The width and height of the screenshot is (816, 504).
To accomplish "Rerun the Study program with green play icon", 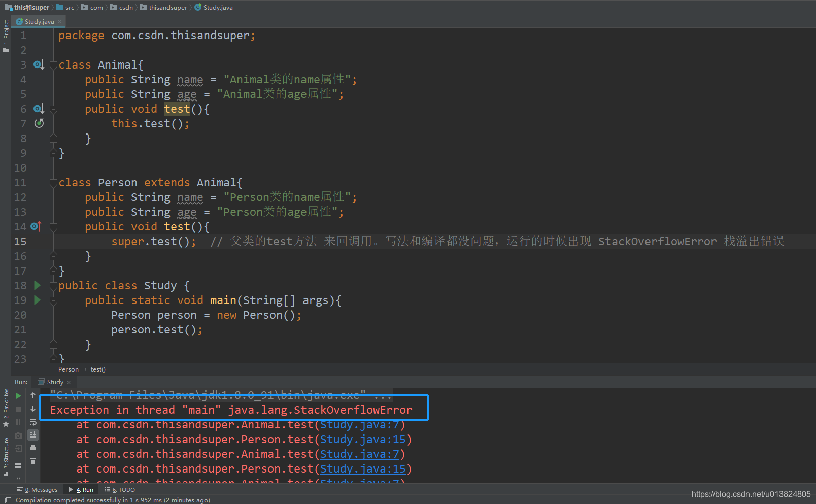I will (18, 396).
